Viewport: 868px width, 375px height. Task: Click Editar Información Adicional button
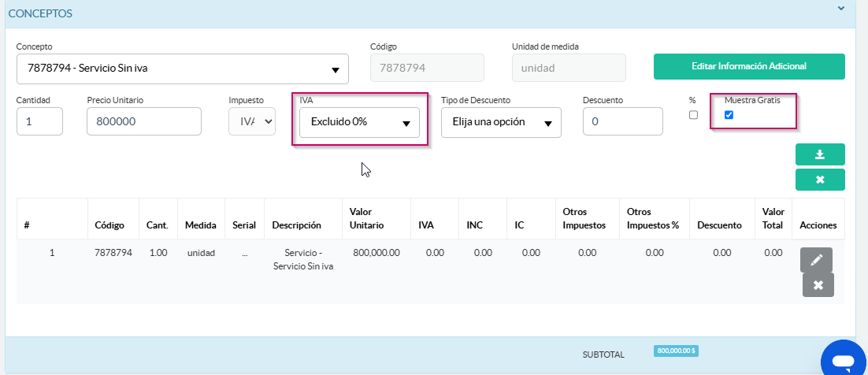coord(749,67)
